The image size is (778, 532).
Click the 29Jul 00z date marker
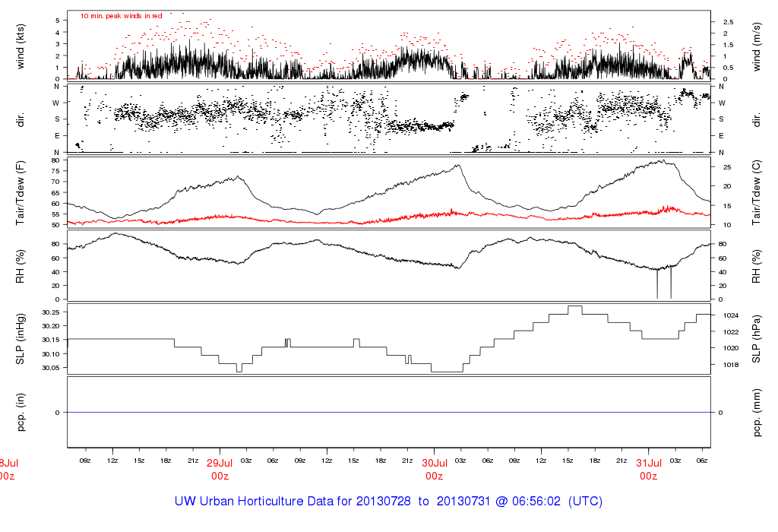220,469
